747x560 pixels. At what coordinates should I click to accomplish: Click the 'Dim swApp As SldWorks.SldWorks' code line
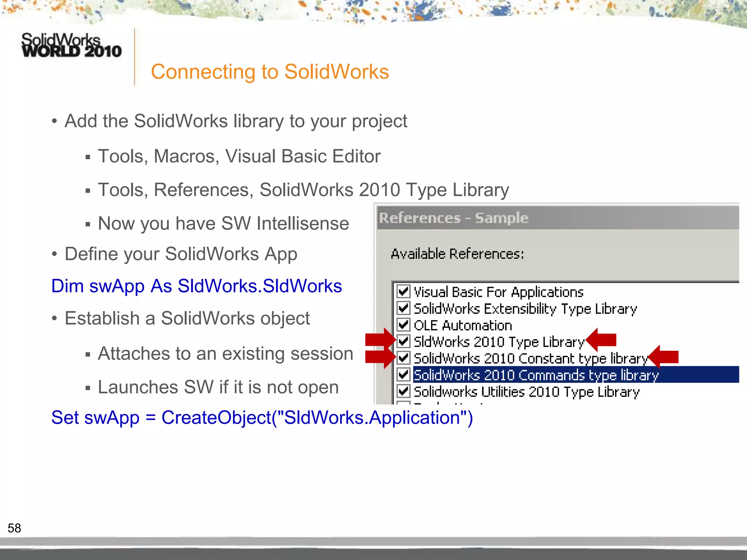pyautogui.click(x=197, y=286)
